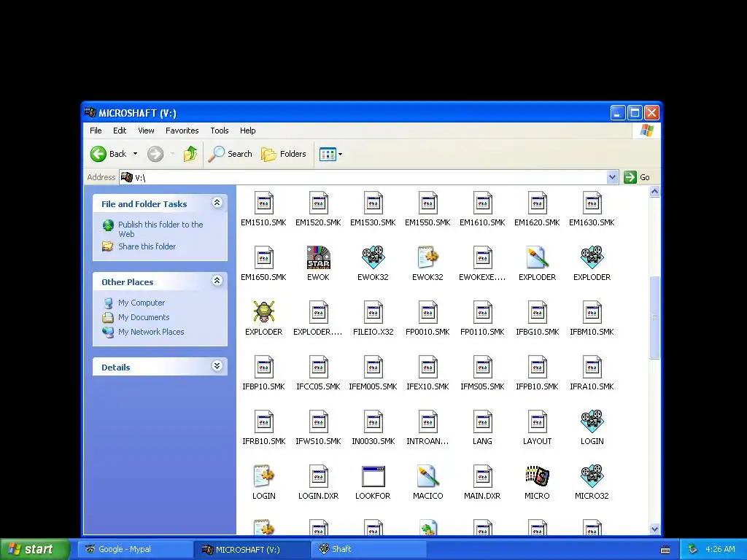This screenshot has height=560, width=747.
Task: Click the system tray keyboard icon
Action: pyautogui.click(x=665, y=550)
